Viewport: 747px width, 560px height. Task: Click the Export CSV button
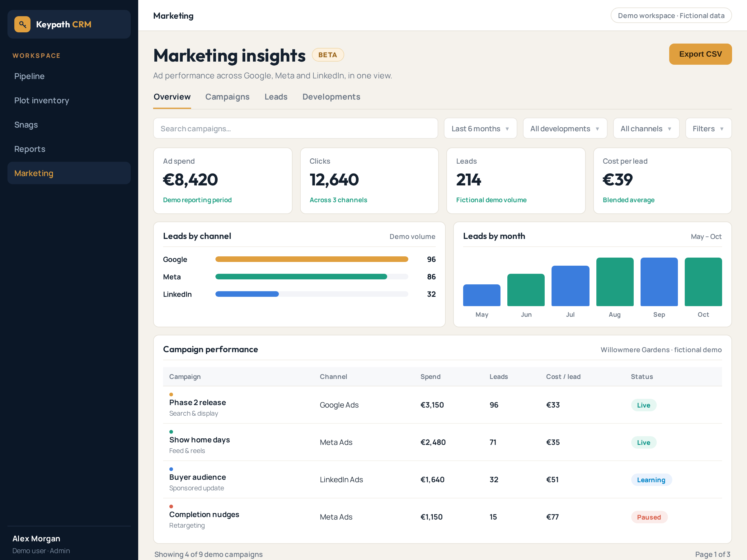click(700, 54)
